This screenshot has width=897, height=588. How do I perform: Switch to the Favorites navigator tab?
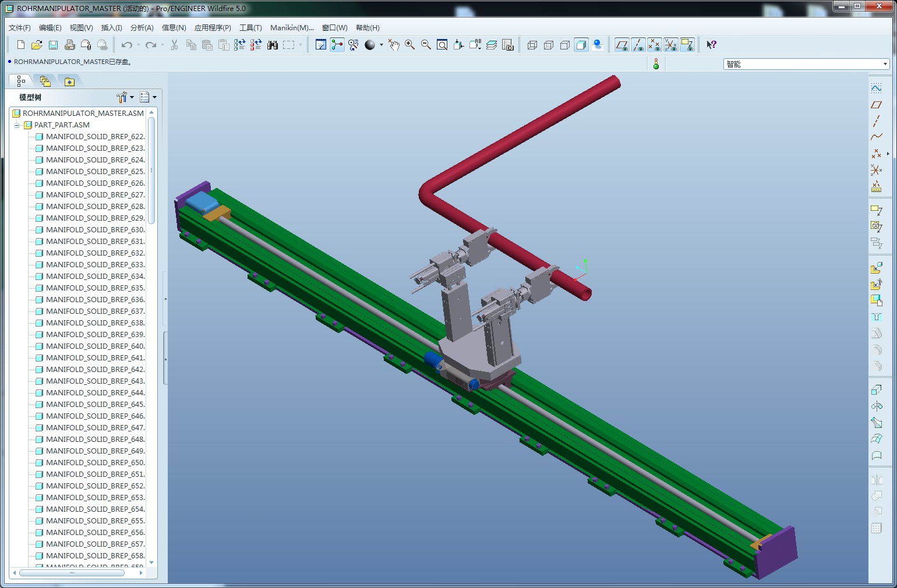pos(69,82)
